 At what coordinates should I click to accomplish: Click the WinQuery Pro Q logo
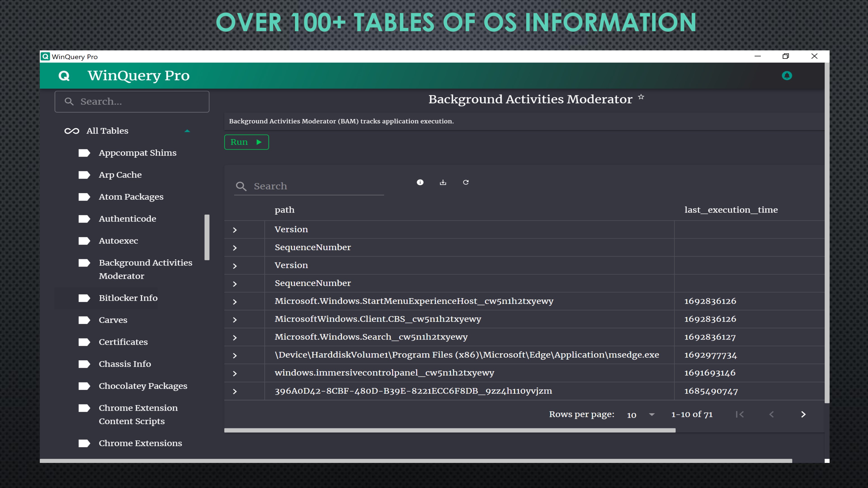click(64, 76)
